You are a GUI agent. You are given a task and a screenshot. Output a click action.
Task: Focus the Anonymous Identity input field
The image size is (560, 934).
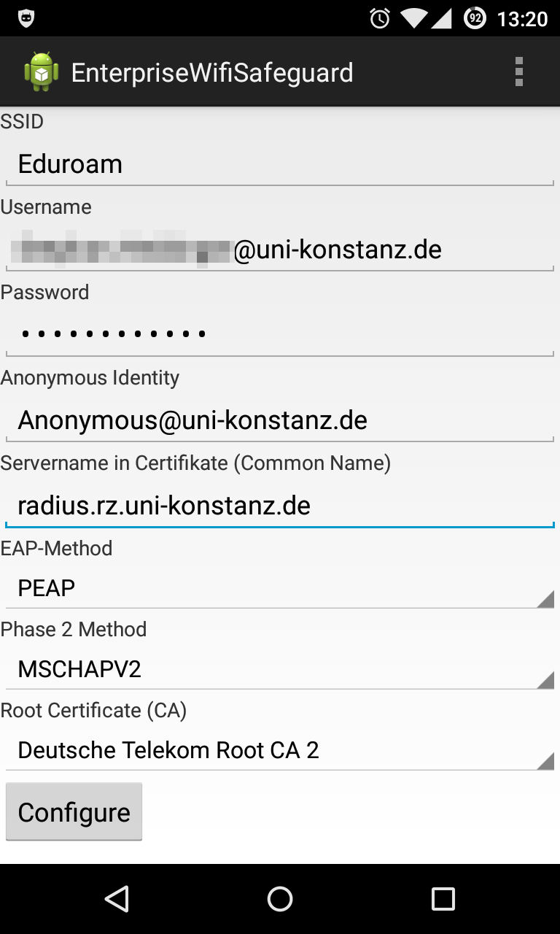pos(280,420)
